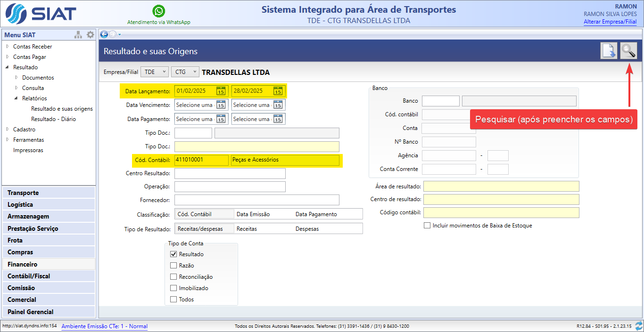Check Incluir movimentos de Baixa de Estoque
The image size is (644, 332).
427,226
